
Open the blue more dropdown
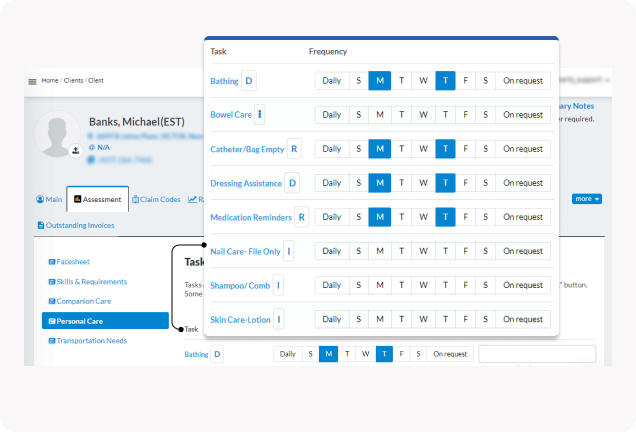(587, 199)
